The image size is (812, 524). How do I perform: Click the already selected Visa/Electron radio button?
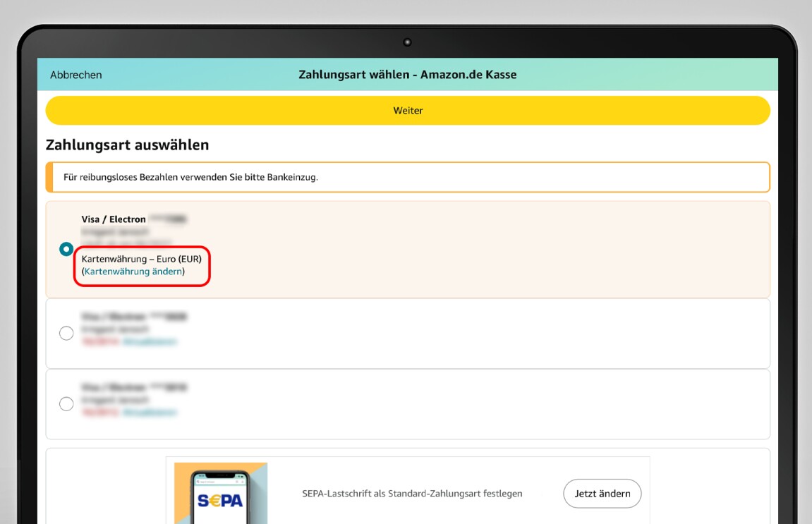coord(66,248)
